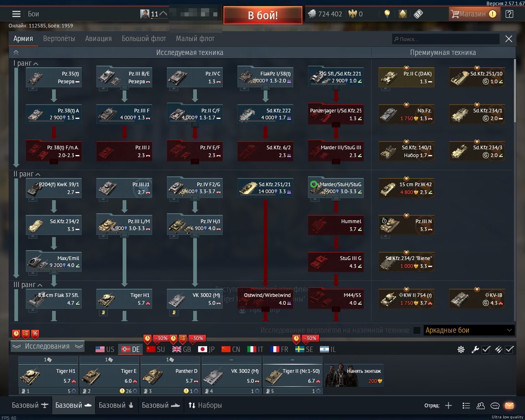Focus the Поиск search field
The width and height of the screenshot is (525, 420).
coord(446,39)
